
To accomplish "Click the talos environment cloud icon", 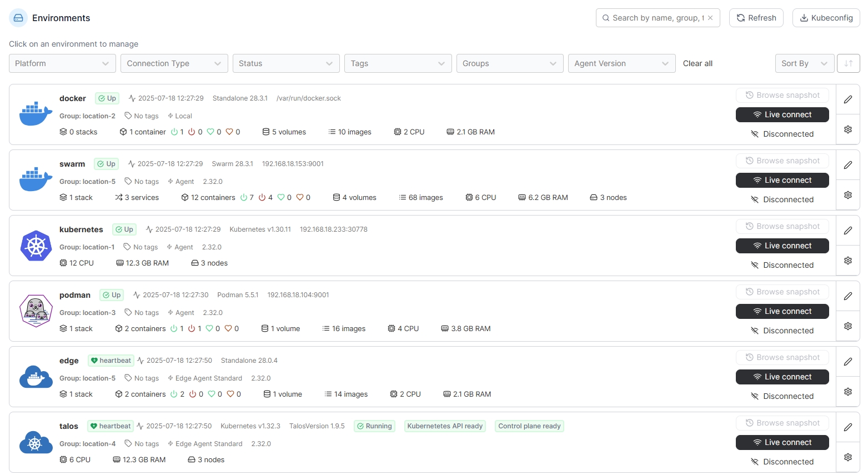I will pyautogui.click(x=36, y=442).
